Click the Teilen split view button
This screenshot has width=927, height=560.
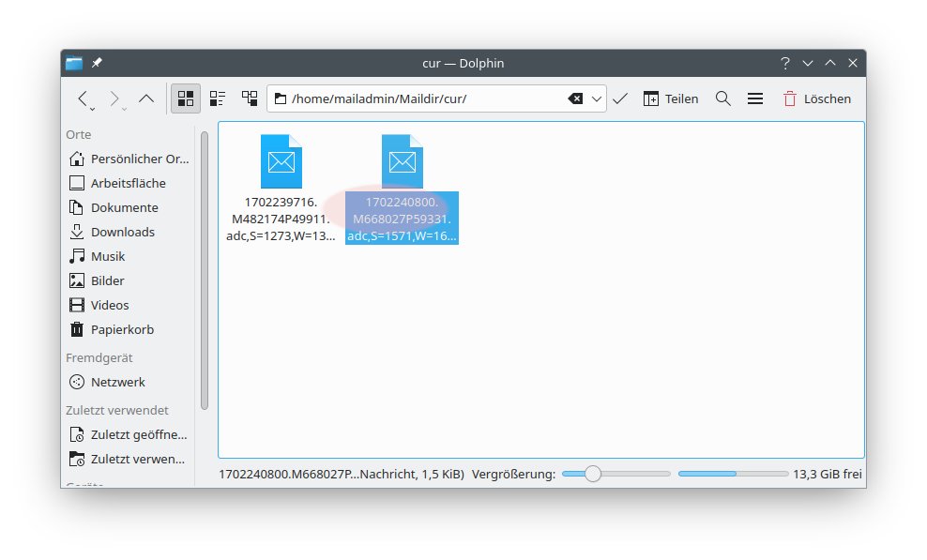[x=671, y=98]
